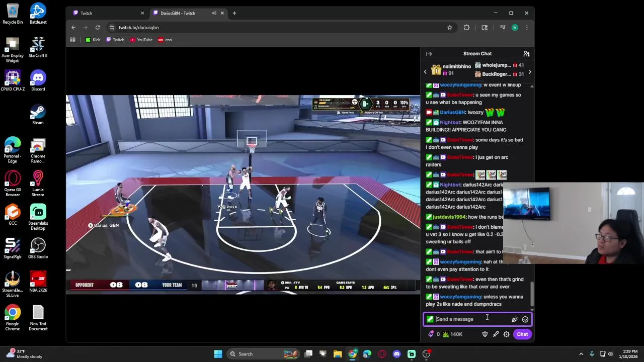
Task: Open a new browser tab
Action: coord(234,13)
